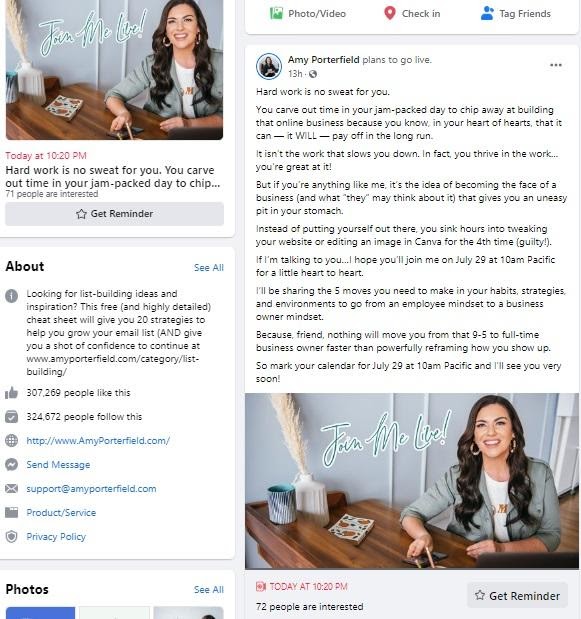Click the Amy Porterfield name link
581x619 pixels.
323,60
